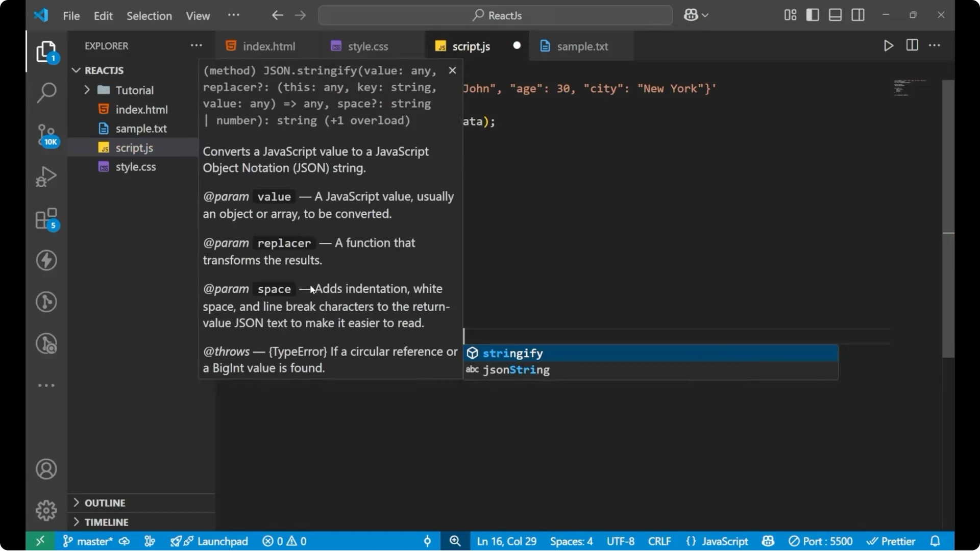Viewport: 980px width, 551px height.
Task: Toggle the bottom panel visibility
Action: tap(835, 15)
